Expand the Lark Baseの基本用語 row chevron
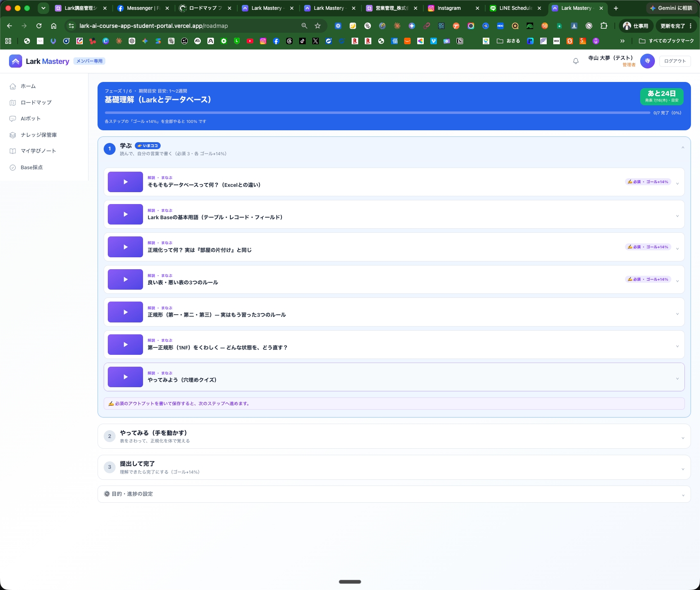Screen dimensions: 700x590 pyautogui.click(x=677, y=216)
